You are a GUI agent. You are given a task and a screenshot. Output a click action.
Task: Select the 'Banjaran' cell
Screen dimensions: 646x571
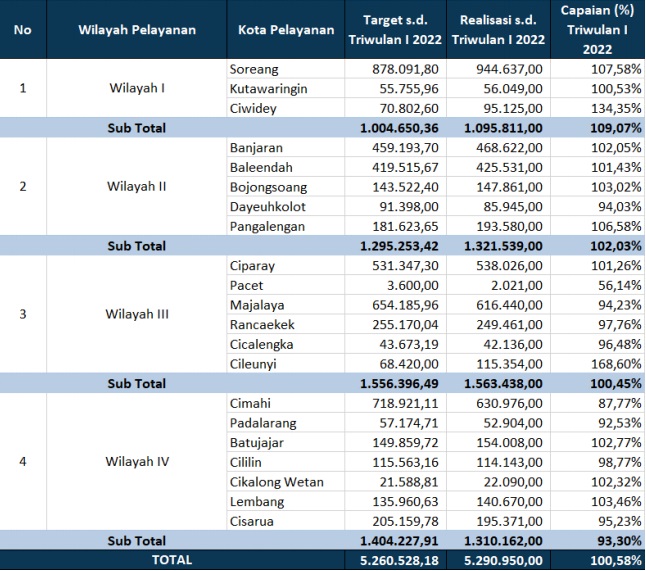286,147
